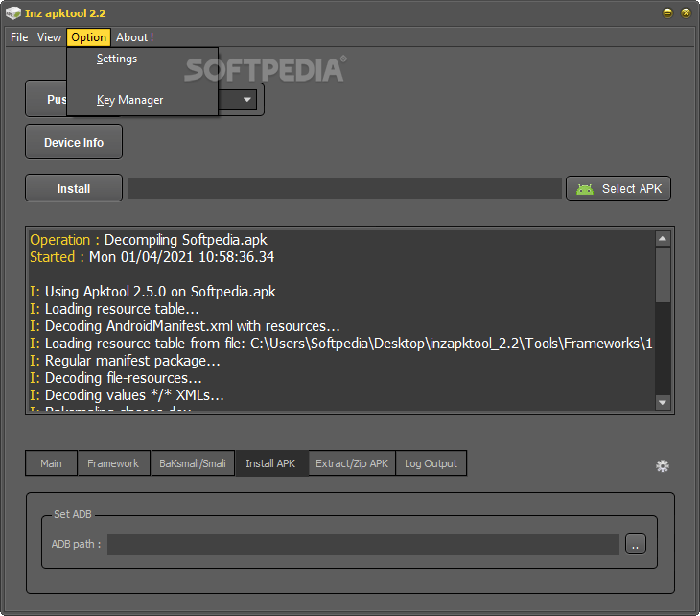Minimize the Inz apktool window
The width and height of the screenshot is (700, 616).
(667, 13)
